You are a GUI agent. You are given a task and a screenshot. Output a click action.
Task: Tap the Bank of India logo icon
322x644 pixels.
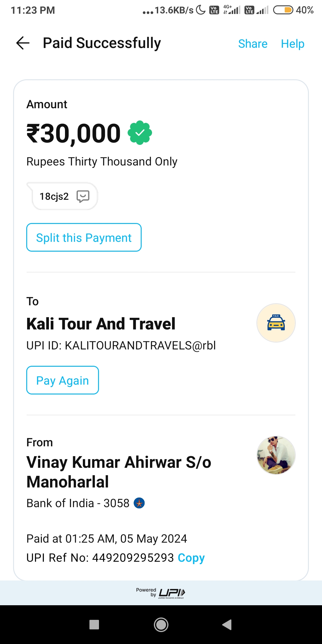pyautogui.click(x=139, y=503)
